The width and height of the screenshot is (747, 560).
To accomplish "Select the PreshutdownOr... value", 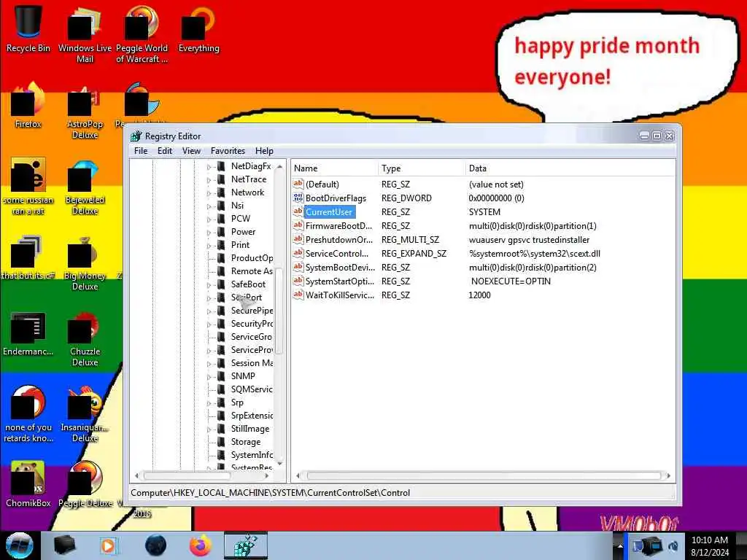I will pyautogui.click(x=338, y=239).
